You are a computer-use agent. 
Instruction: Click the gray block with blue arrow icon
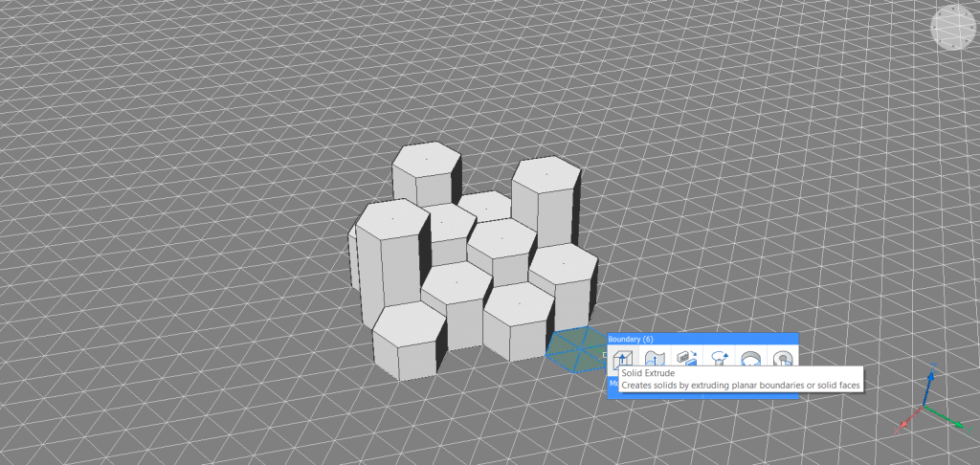tap(687, 358)
